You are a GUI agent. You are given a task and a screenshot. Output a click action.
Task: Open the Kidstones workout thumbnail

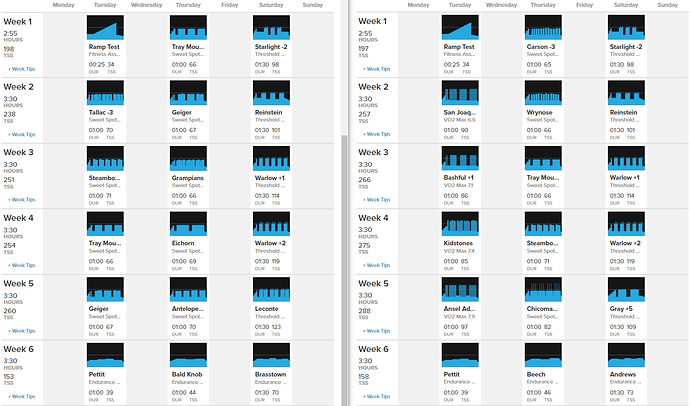point(460,224)
